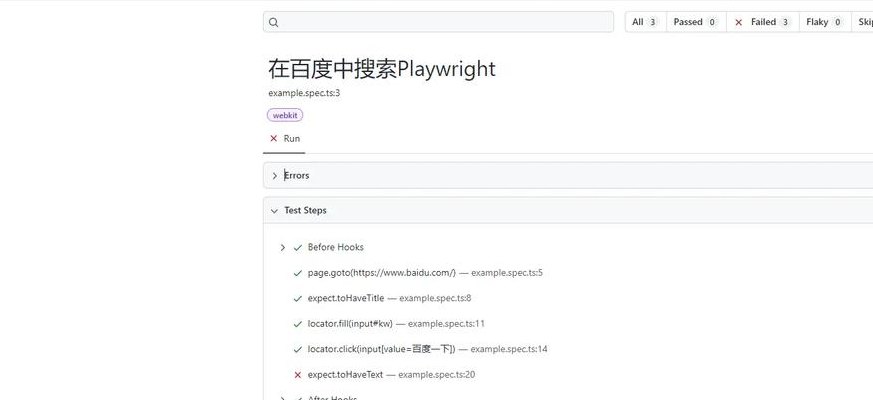The height and width of the screenshot is (400, 873).
Task: Open example.spec.ts:3 under the test title
Action: click(304, 92)
